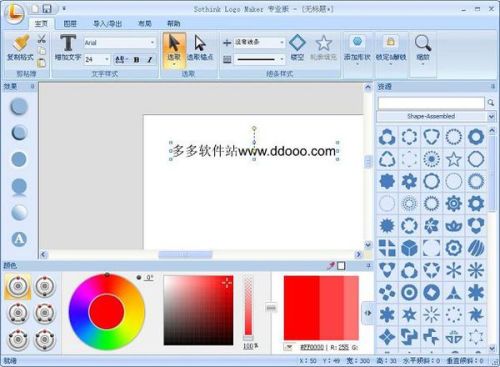This screenshot has width=500, height=367.
Task: Open the color format dropdown beside hex value
Action: pos(289,347)
